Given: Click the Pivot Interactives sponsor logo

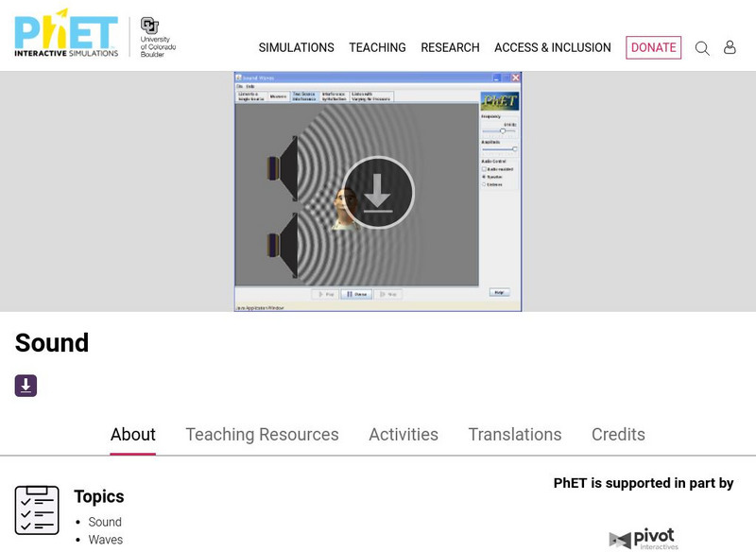Looking at the screenshot, I should pyautogui.click(x=644, y=538).
